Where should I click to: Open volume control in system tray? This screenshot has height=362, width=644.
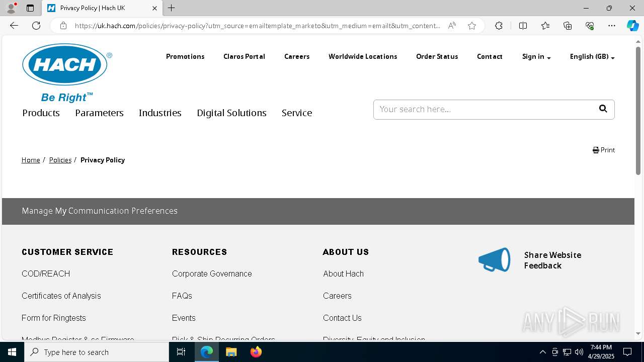click(579, 352)
